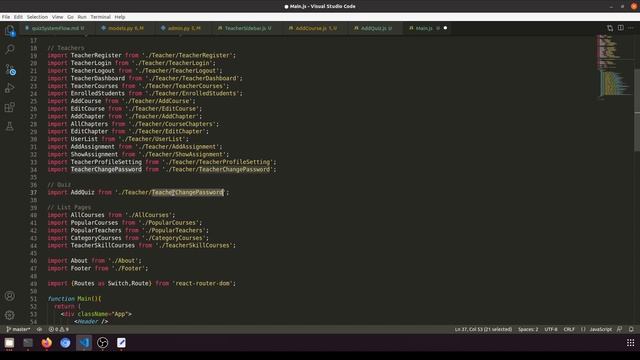Open the Edit menu
The height and width of the screenshot is (360, 640).
point(18,17)
